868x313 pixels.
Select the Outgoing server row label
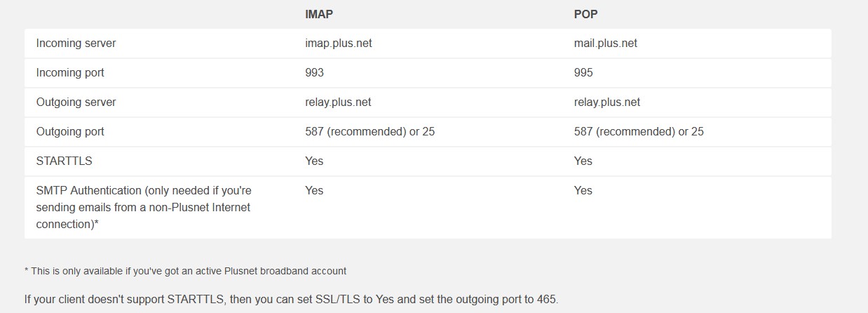76,102
